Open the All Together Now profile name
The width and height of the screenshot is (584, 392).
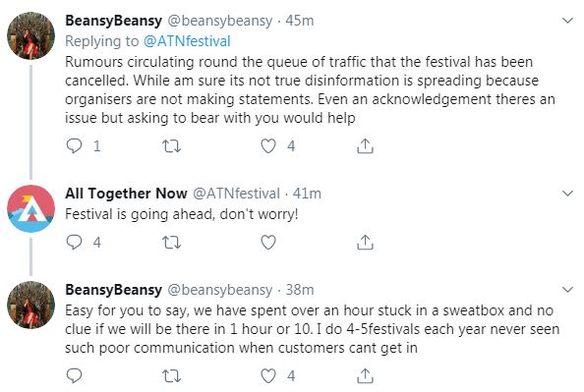tap(126, 194)
